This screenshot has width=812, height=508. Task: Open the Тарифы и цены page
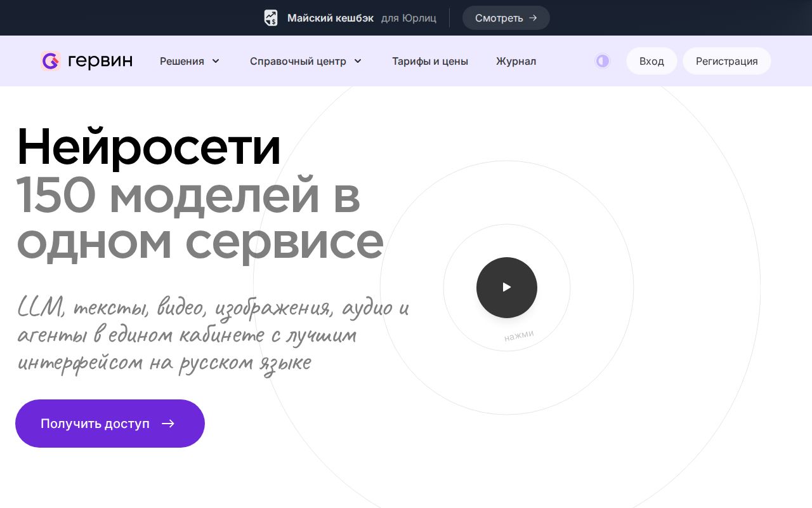pos(430,61)
